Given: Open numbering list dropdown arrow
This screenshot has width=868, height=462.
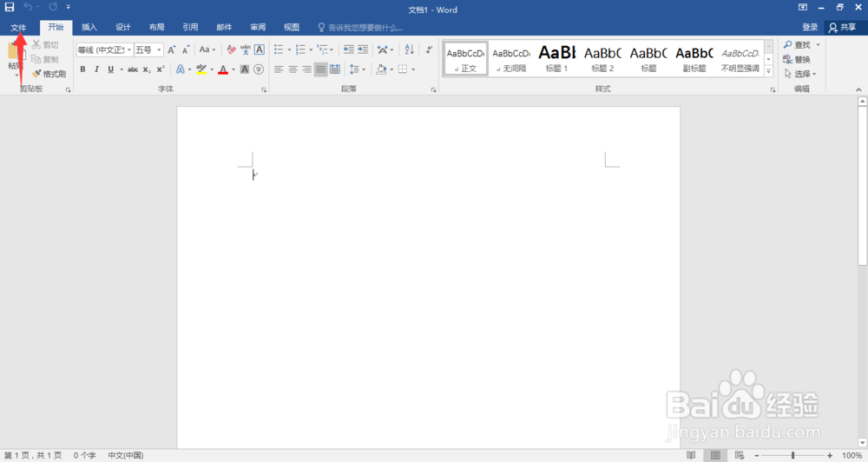Looking at the screenshot, I should pos(311,49).
